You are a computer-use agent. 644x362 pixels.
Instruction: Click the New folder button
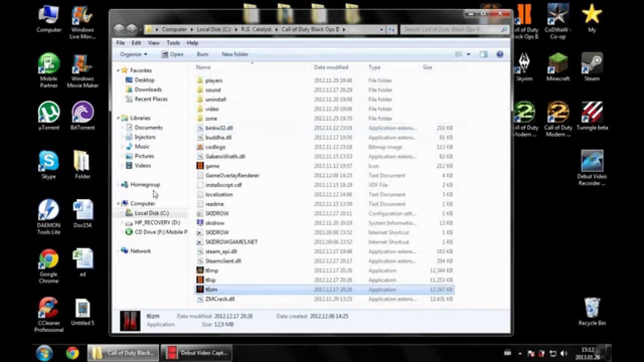tap(235, 54)
